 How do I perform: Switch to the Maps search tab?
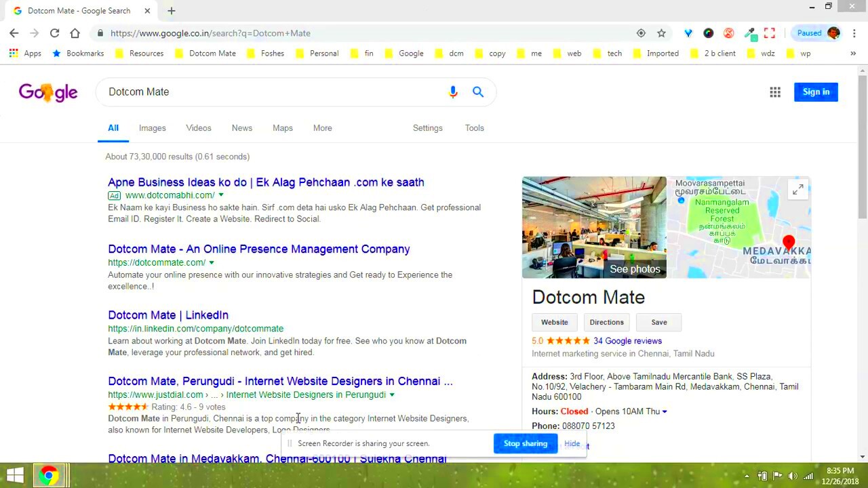[x=283, y=127]
